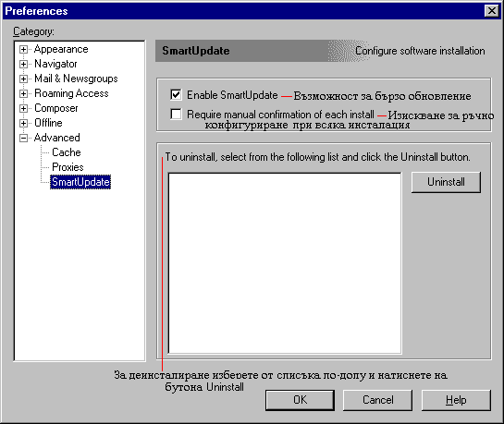
Task: Expand the Navigator category node
Action: [x=23, y=64]
